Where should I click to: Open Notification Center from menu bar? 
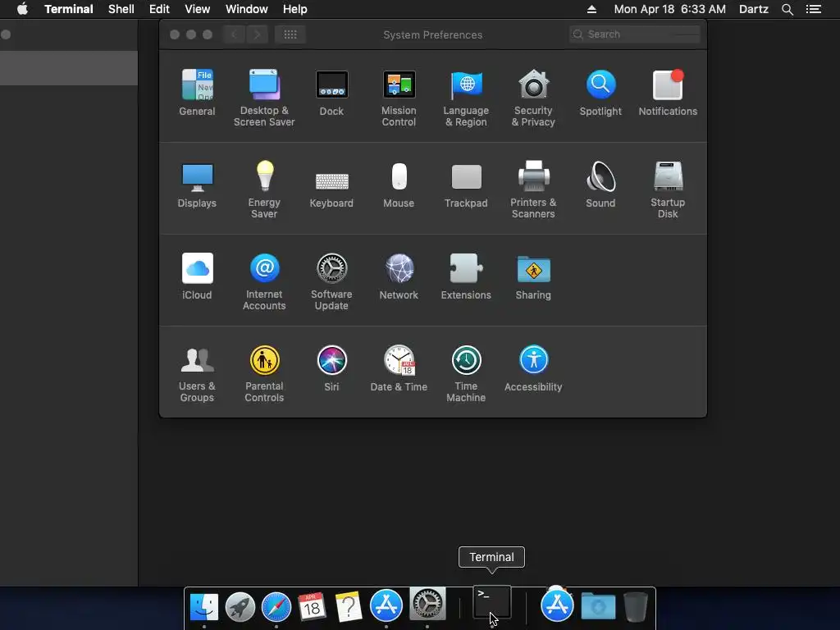click(x=814, y=9)
